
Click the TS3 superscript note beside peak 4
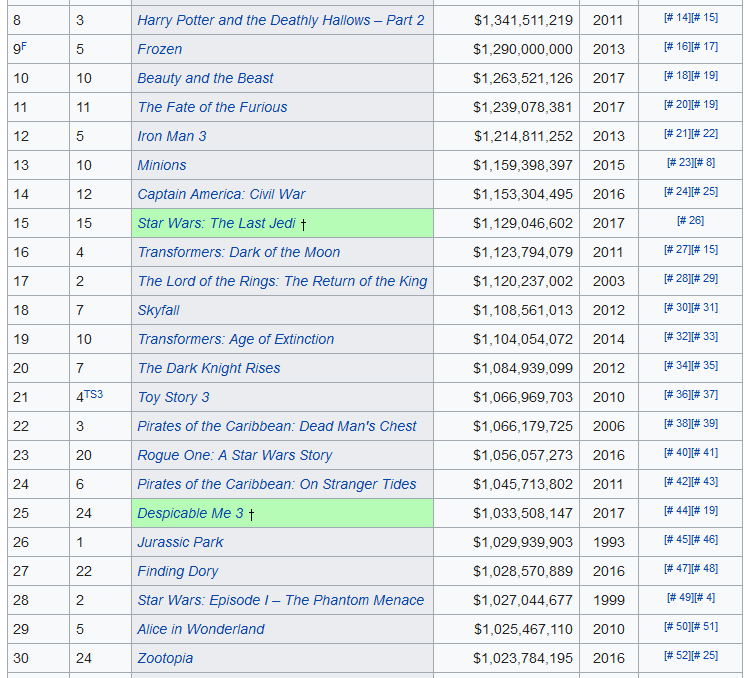93,394
